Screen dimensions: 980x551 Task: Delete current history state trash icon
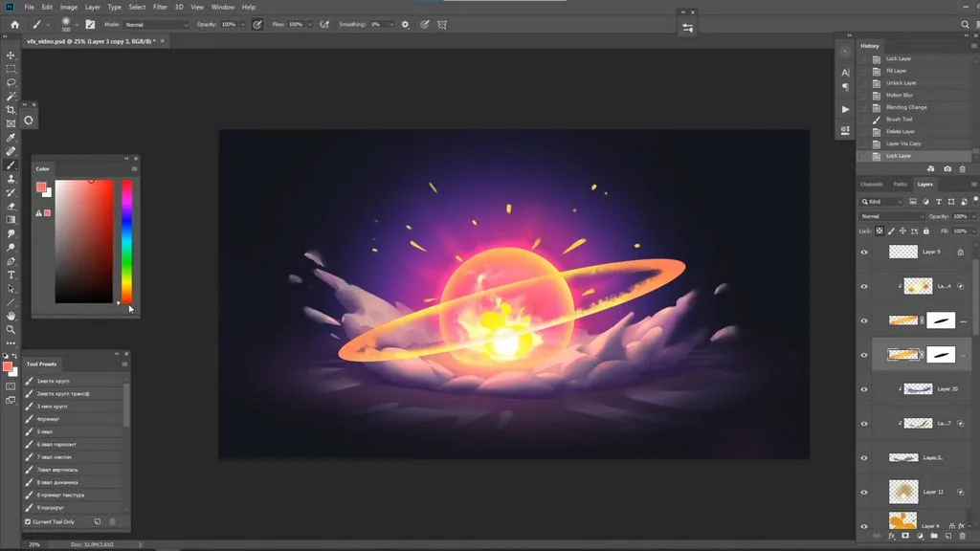click(963, 169)
